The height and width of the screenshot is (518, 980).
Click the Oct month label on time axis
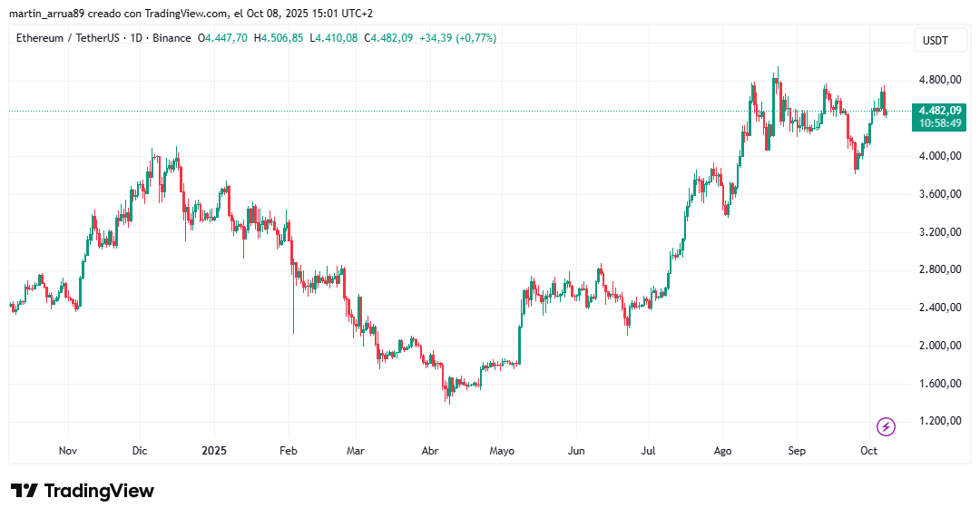(868, 450)
